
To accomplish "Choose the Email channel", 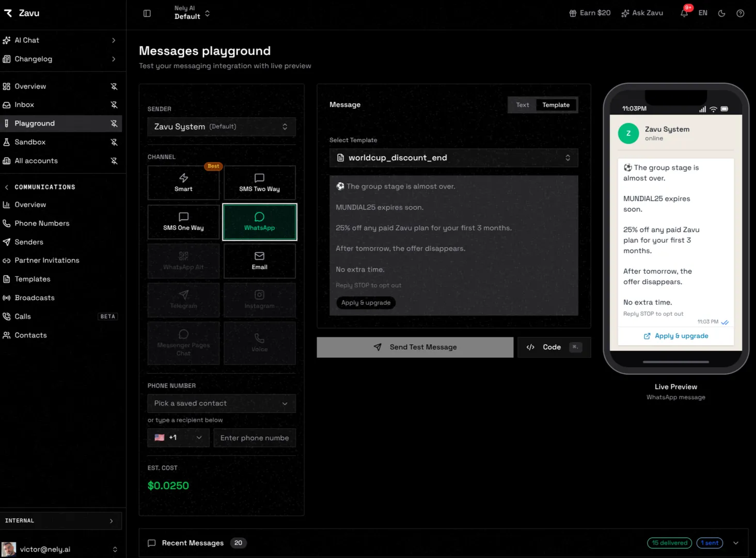I will pos(259,261).
